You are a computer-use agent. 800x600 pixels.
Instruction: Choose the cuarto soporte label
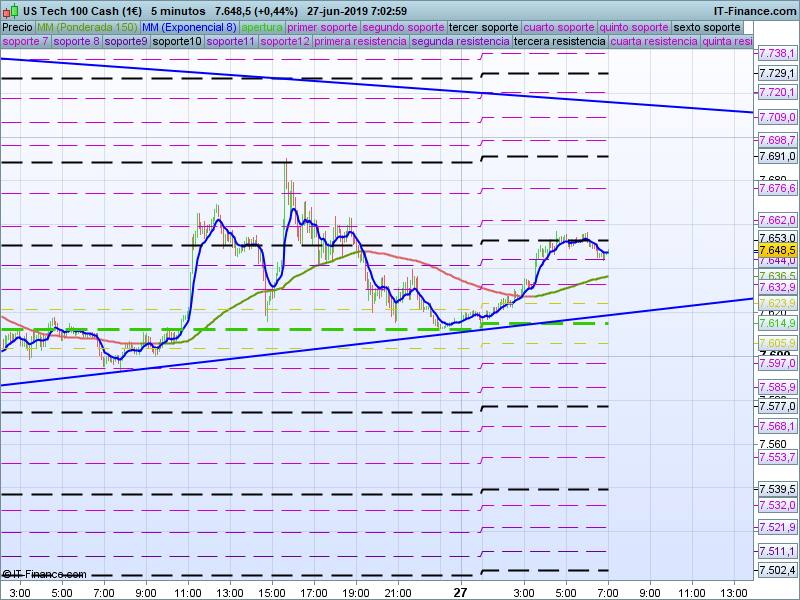click(559, 27)
